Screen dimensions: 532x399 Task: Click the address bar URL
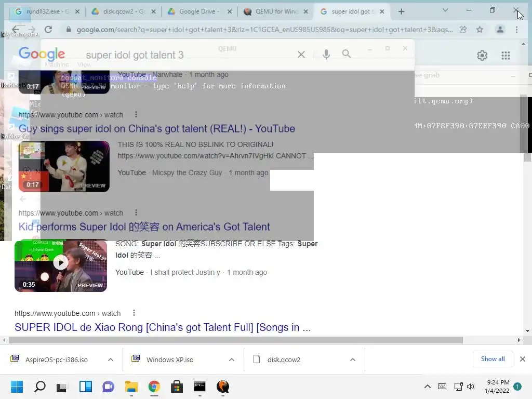264,30
